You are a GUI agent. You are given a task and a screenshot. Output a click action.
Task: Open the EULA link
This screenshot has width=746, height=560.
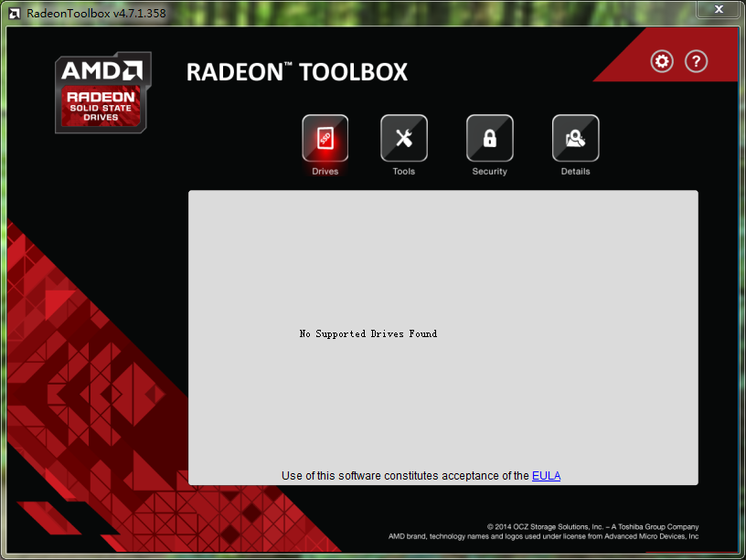click(546, 475)
